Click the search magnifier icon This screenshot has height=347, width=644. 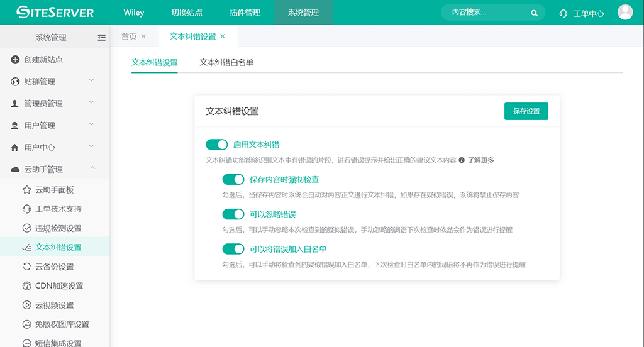(534, 13)
